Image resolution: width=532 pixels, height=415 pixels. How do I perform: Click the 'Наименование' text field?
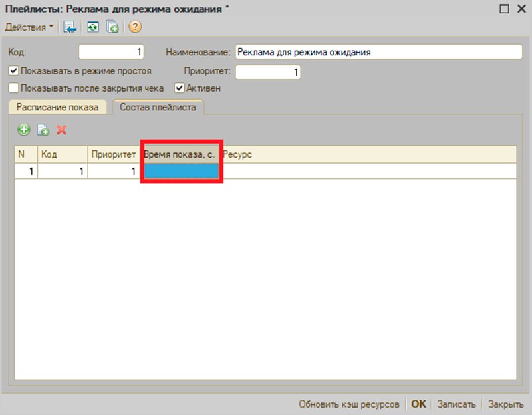pos(378,52)
